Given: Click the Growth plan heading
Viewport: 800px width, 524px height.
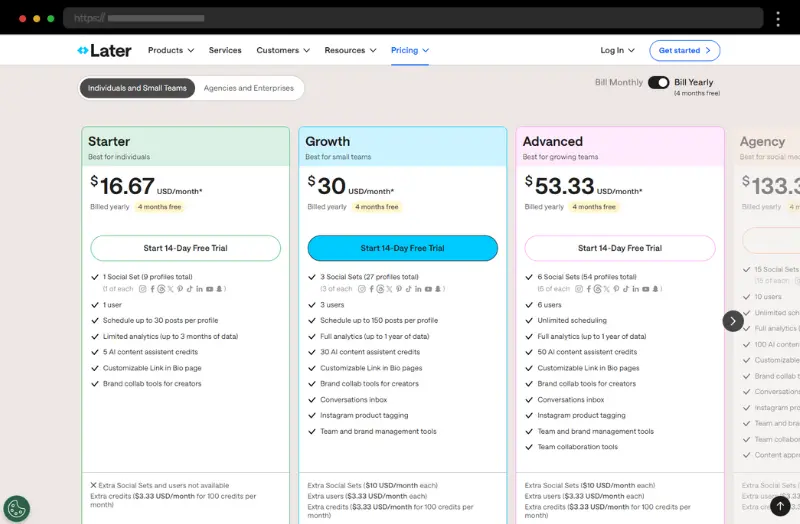Looking at the screenshot, I should (x=328, y=141).
